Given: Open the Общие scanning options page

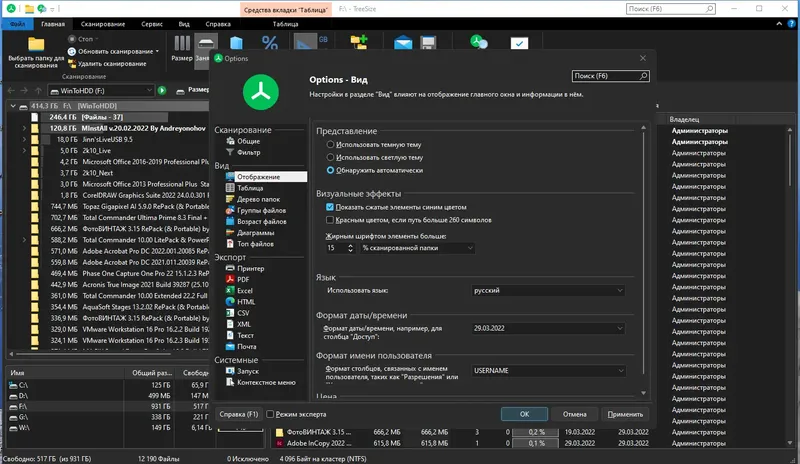Looking at the screenshot, I should pyautogui.click(x=248, y=141).
